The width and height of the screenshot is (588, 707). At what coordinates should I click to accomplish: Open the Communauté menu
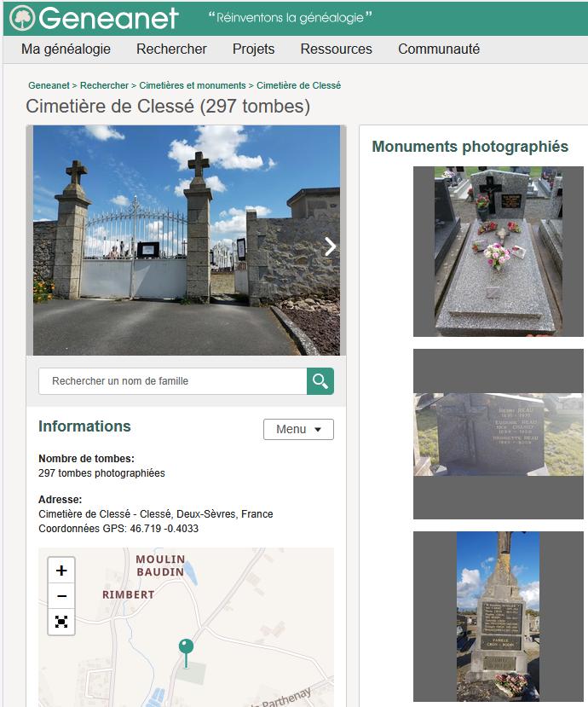438,49
